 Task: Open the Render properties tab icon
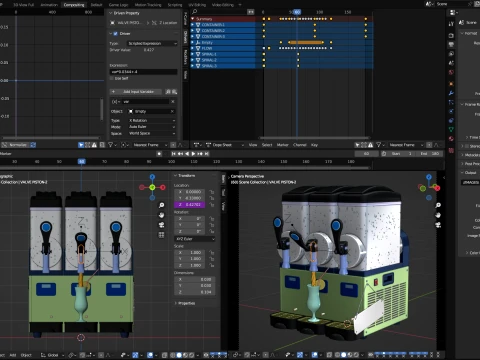(451, 35)
